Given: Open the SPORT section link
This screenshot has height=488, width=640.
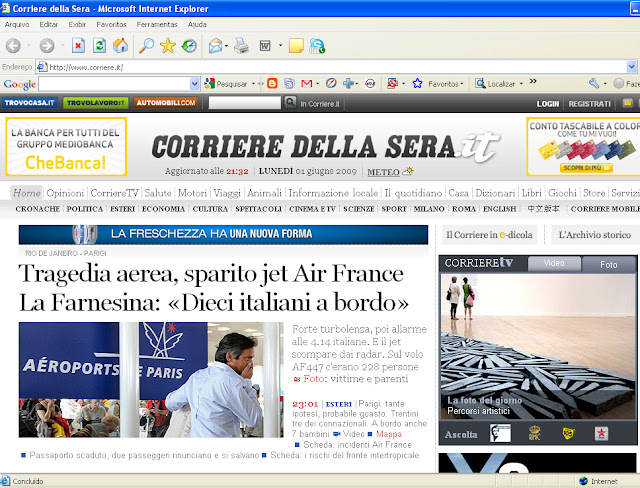Looking at the screenshot, I should click(x=394, y=209).
